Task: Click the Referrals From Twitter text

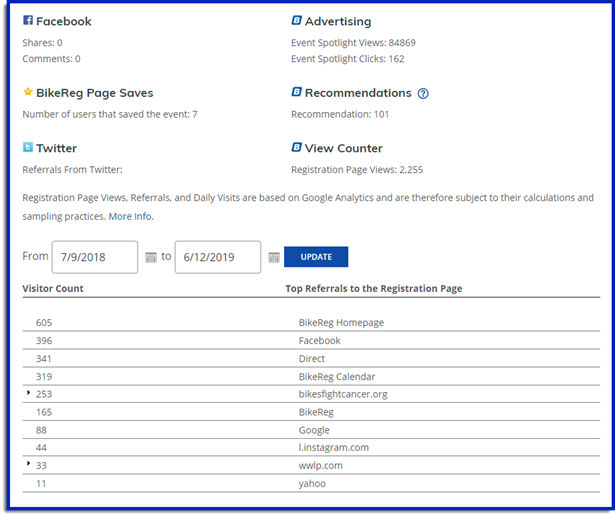Action: tap(73, 170)
